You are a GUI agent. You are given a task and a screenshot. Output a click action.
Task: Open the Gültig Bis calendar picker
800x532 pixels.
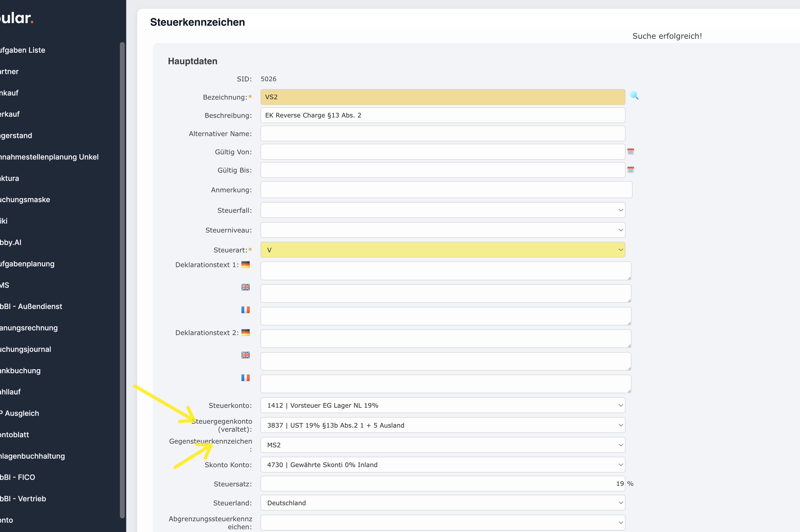click(x=630, y=170)
